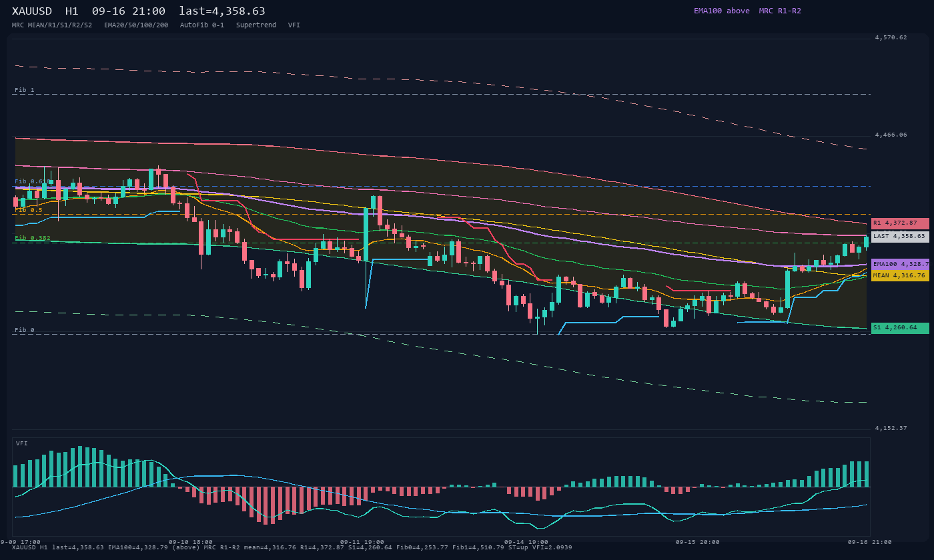Click the MRC R1-R2 status text
This screenshot has height=560, width=934.
pos(780,11)
